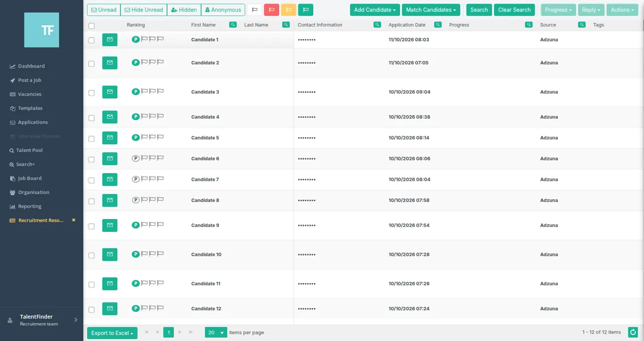Open the envelope message icon for Candidate 7
Image resolution: width=644 pixels, height=341 pixels.
(x=109, y=179)
